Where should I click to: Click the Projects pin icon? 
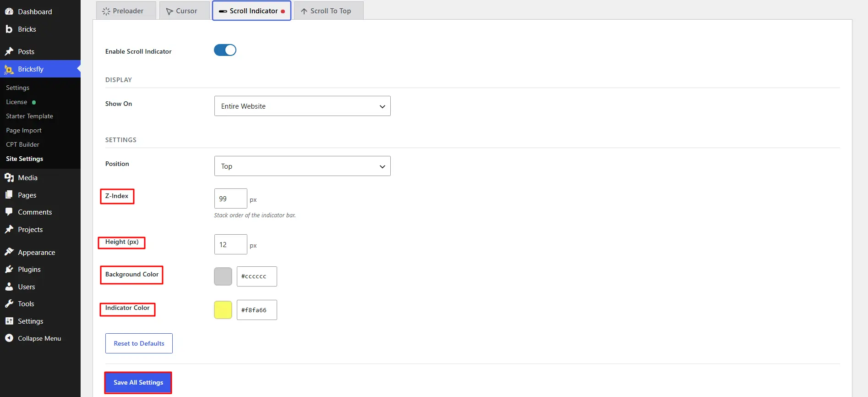(x=9, y=229)
